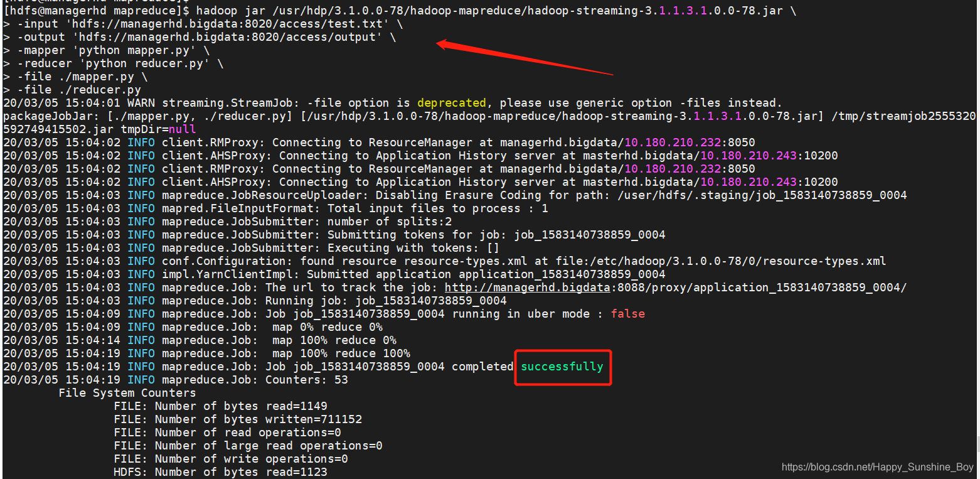Click the 'map 100% reduce 0%' progress line
The image size is (980, 479).
(x=334, y=340)
